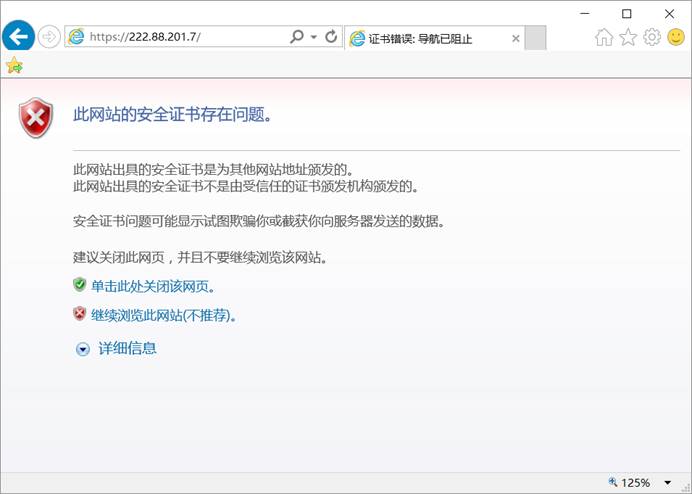Image resolution: width=692 pixels, height=494 pixels.
Task: Open Favorites with the star icon
Action: pyautogui.click(x=628, y=37)
